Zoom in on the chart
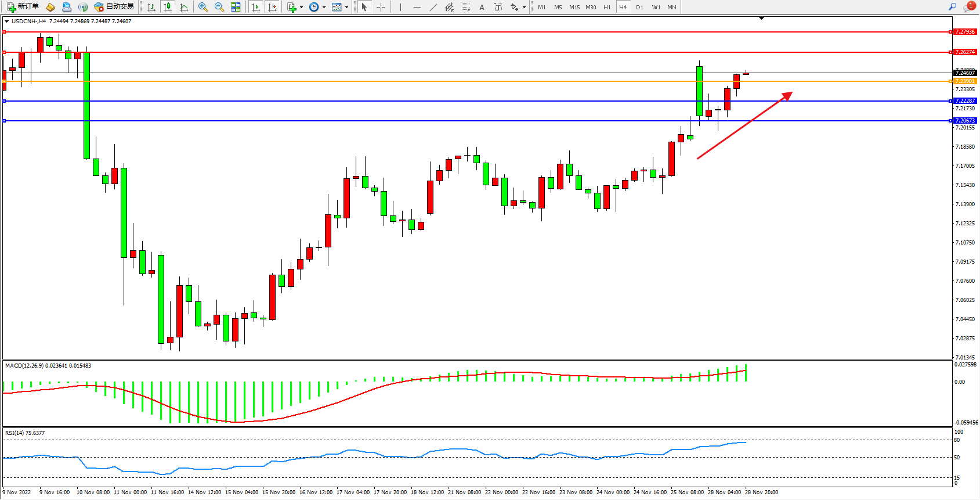980x500 pixels. 203,7
